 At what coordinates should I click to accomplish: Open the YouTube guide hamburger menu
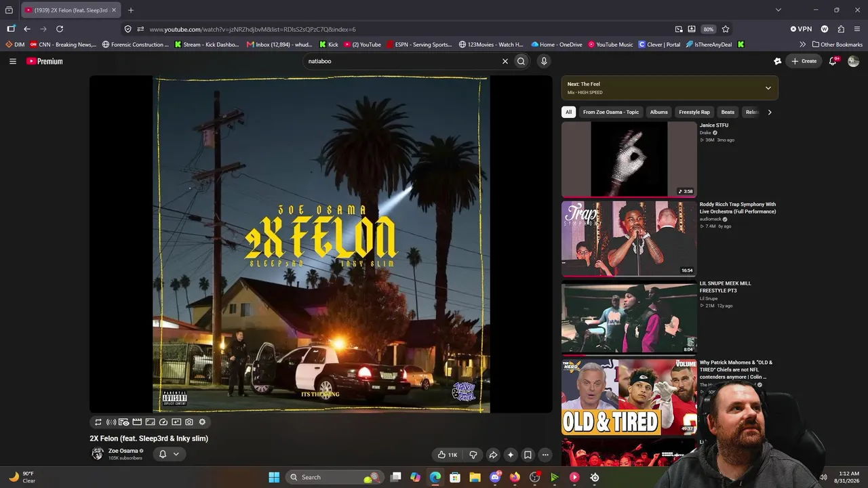pyautogui.click(x=13, y=61)
